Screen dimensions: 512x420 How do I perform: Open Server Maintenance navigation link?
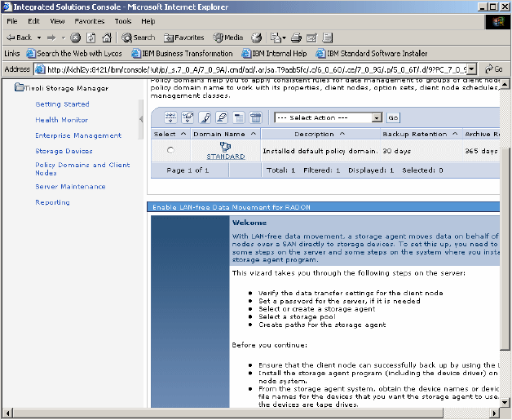70,187
